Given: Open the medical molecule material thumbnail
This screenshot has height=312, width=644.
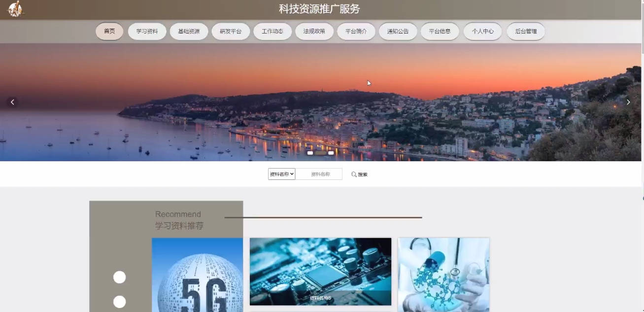Looking at the screenshot, I should tap(443, 275).
